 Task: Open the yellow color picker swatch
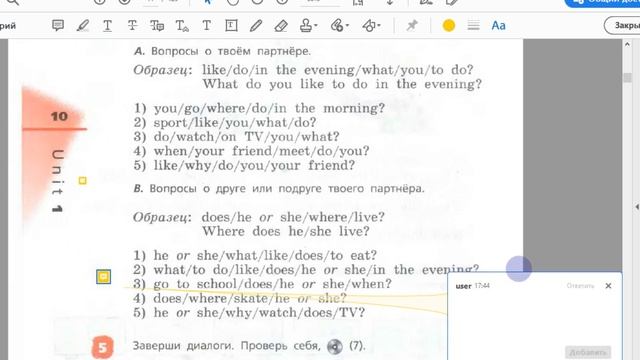tap(449, 26)
